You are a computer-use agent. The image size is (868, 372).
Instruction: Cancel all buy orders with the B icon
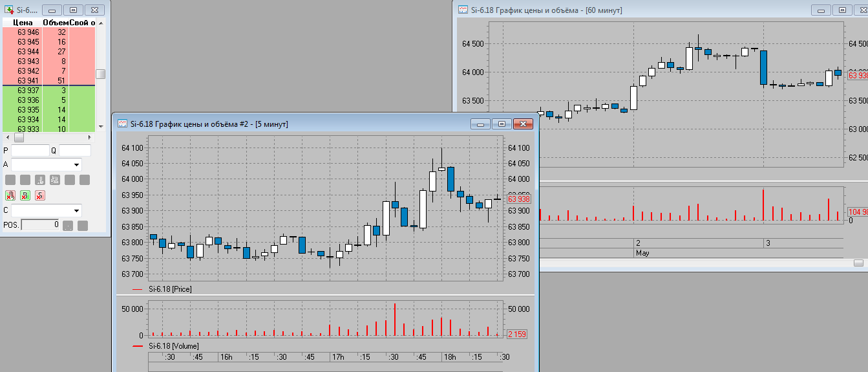pos(25,195)
